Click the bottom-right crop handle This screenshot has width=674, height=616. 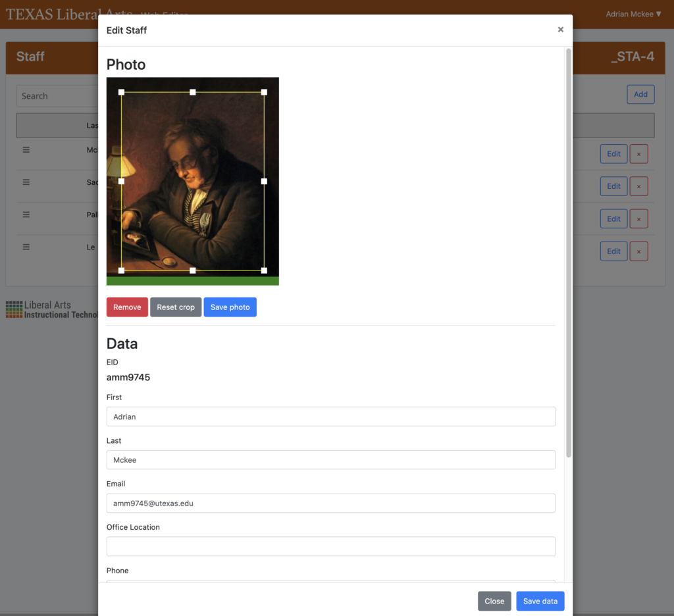click(264, 270)
